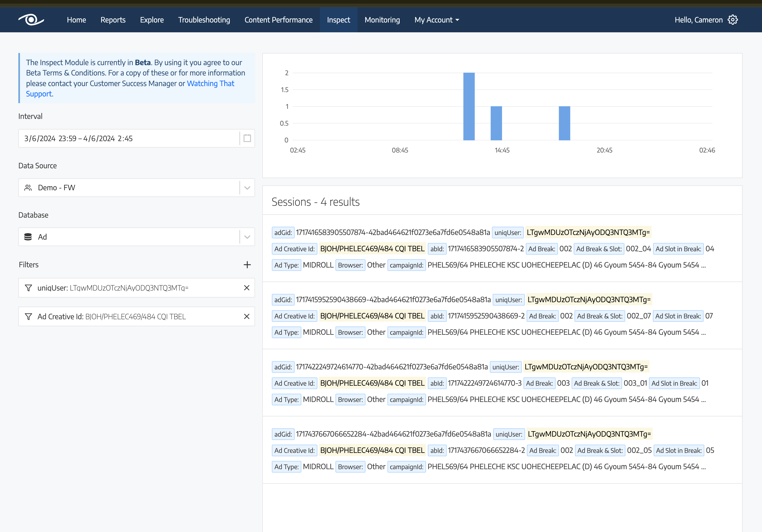Open the Reports section
The width and height of the screenshot is (762, 532).
pos(113,20)
